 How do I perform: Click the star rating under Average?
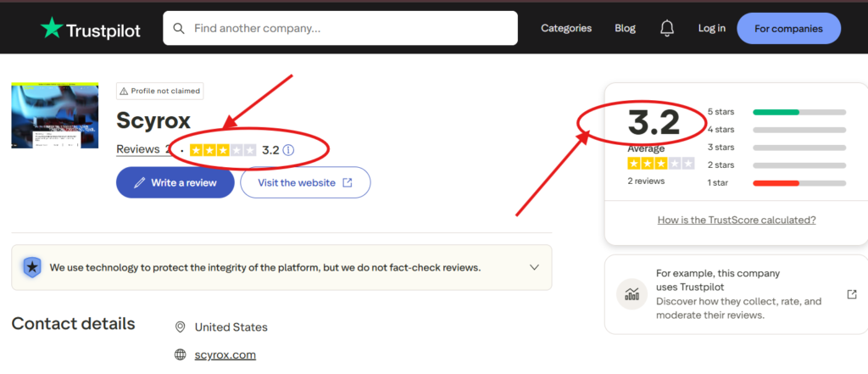[x=660, y=164]
